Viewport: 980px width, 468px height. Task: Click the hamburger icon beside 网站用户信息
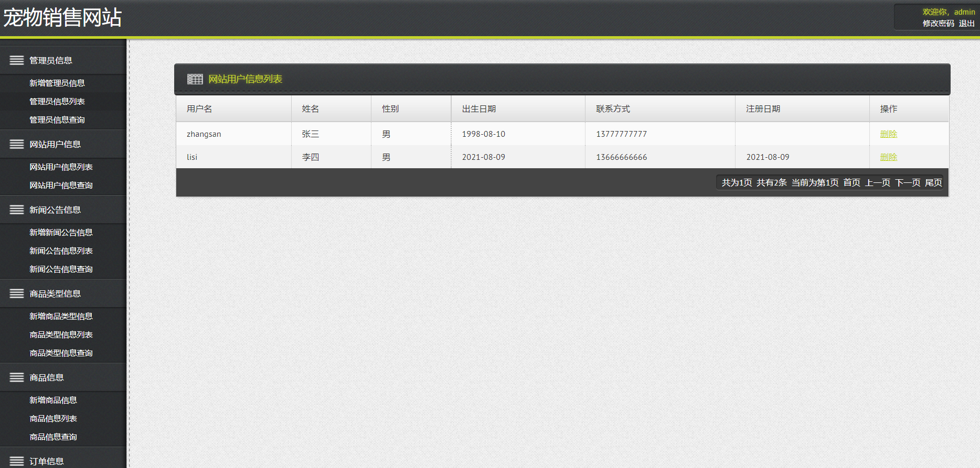17,144
